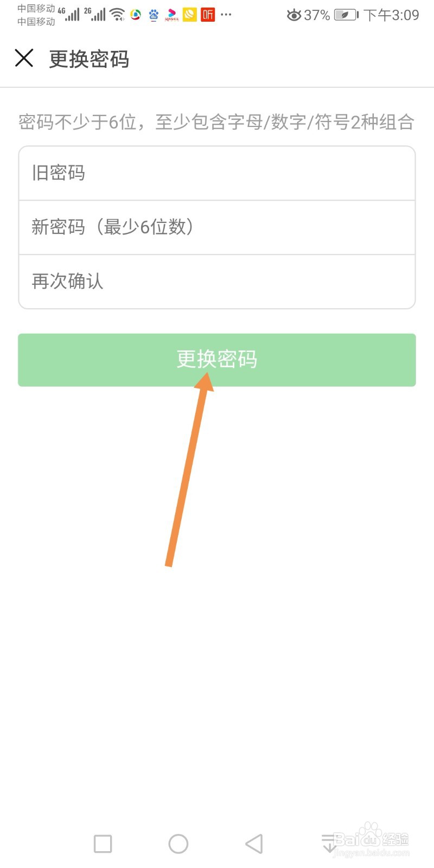Focus the 旧密码 input field
The height and width of the screenshot is (868, 434).
pyautogui.click(x=217, y=173)
